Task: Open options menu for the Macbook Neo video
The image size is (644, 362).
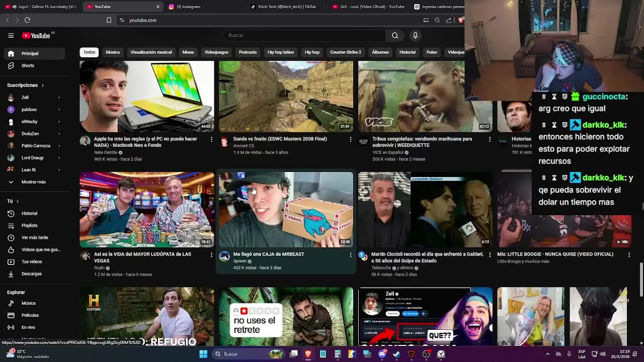Action: [x=211, y=139]
